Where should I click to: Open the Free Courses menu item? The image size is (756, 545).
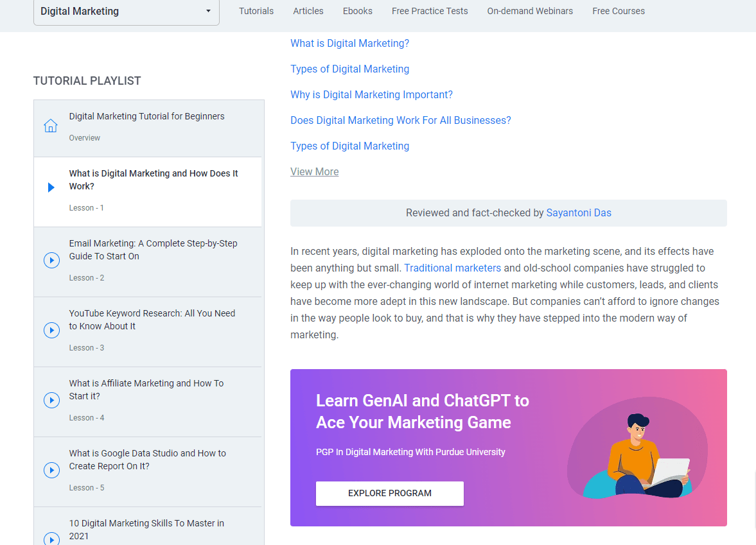618,11
